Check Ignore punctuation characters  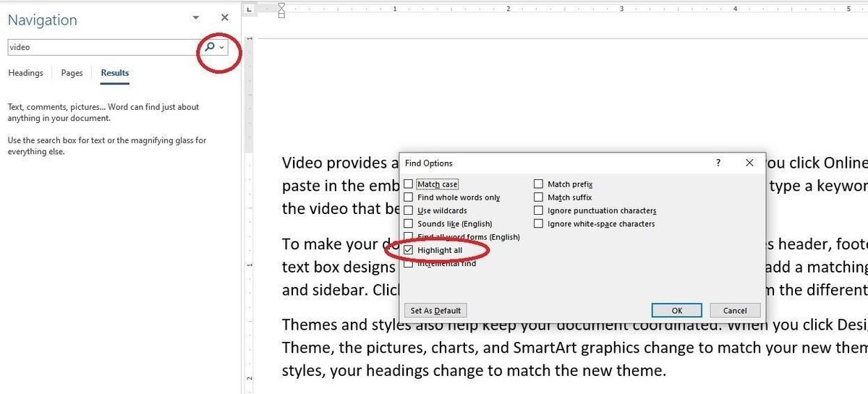pyautogui.click(x=539, y=210)
